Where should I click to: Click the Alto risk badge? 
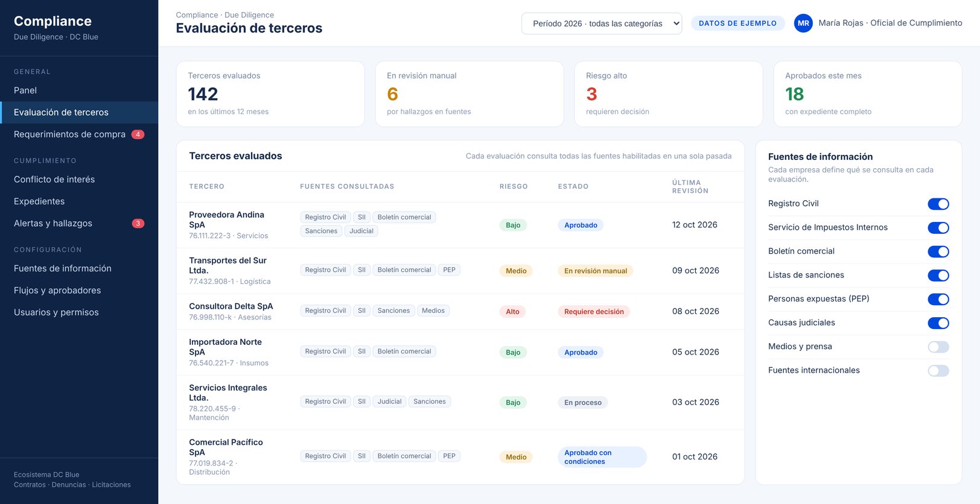pos(512,312)
